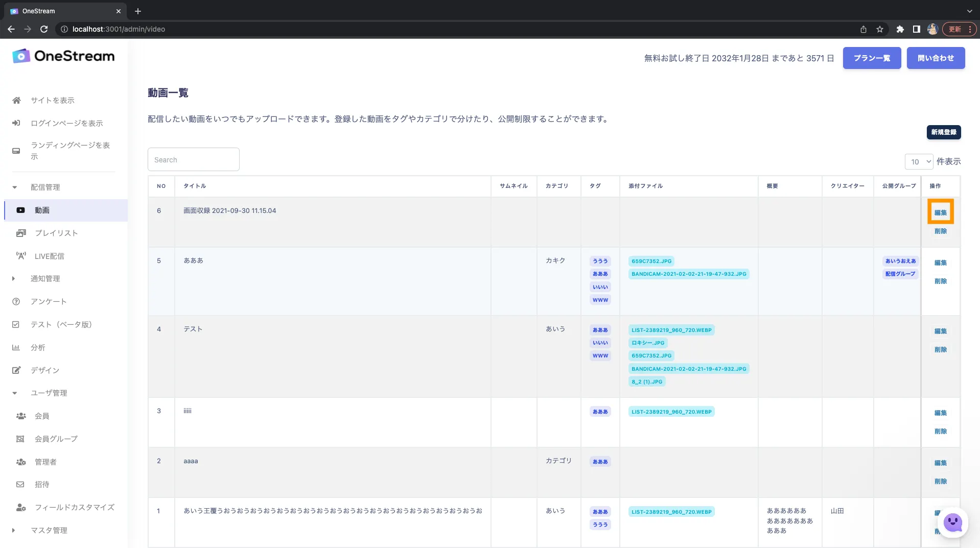Click the 配信グループ tag in row 5

900,274
